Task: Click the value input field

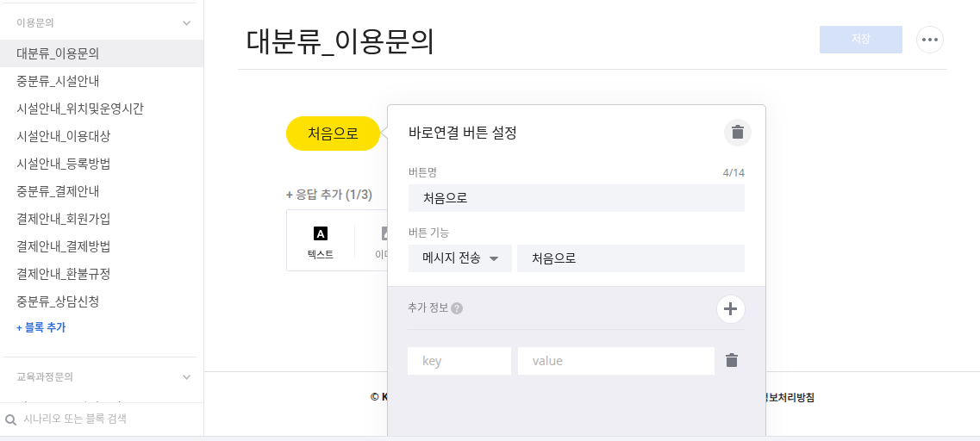Action: click(615, 361)
